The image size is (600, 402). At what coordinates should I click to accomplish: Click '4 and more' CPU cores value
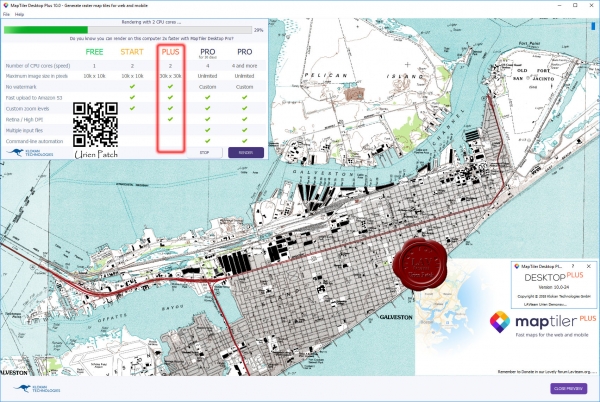245,66
